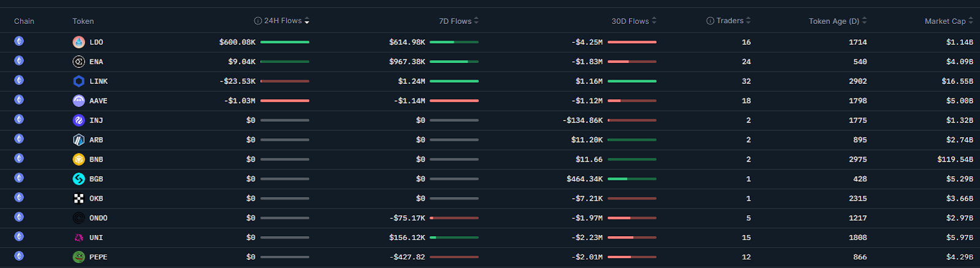Open the UNI token name link

96,238
